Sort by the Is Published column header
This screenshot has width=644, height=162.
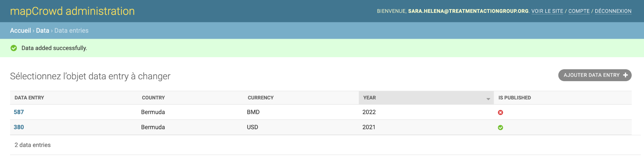pos(514,98)
